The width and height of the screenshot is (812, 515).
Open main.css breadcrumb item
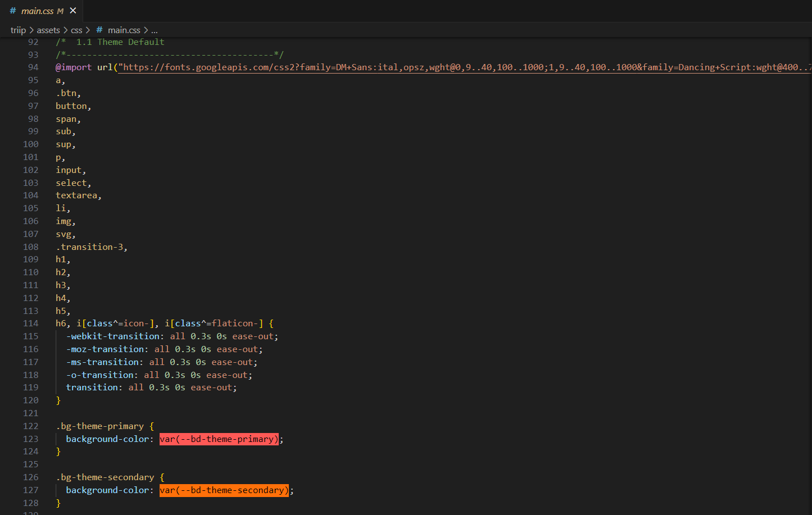click(x=124, y=30)
